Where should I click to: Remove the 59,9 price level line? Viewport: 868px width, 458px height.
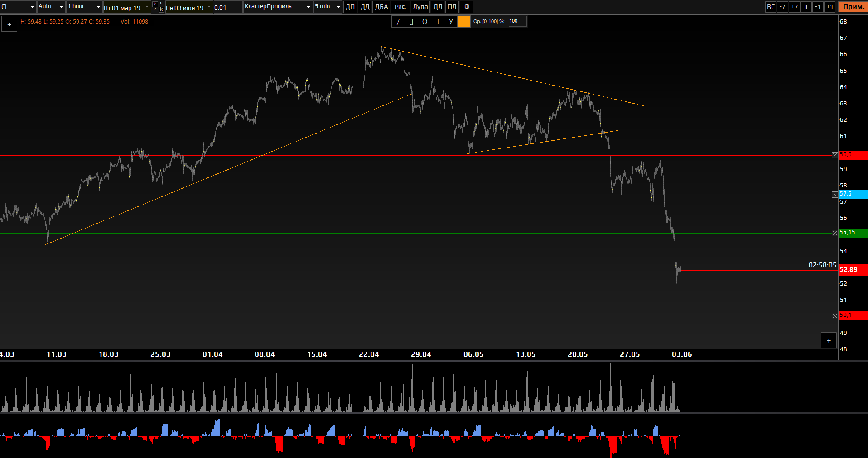click(834, 155)
